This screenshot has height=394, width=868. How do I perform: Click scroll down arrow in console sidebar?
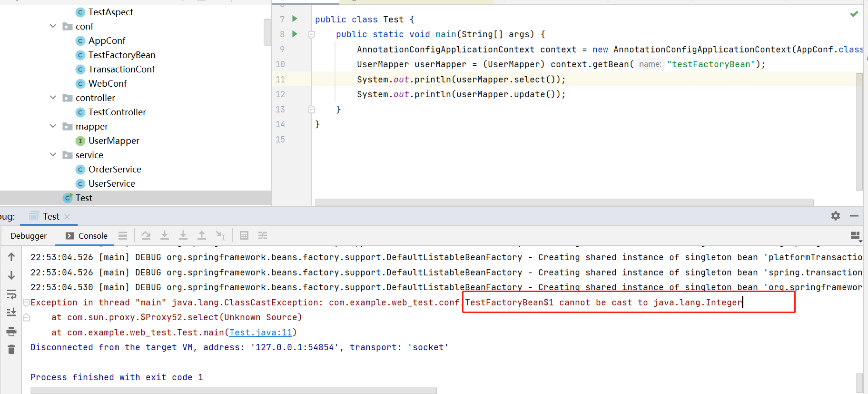(x=11, y=275)
